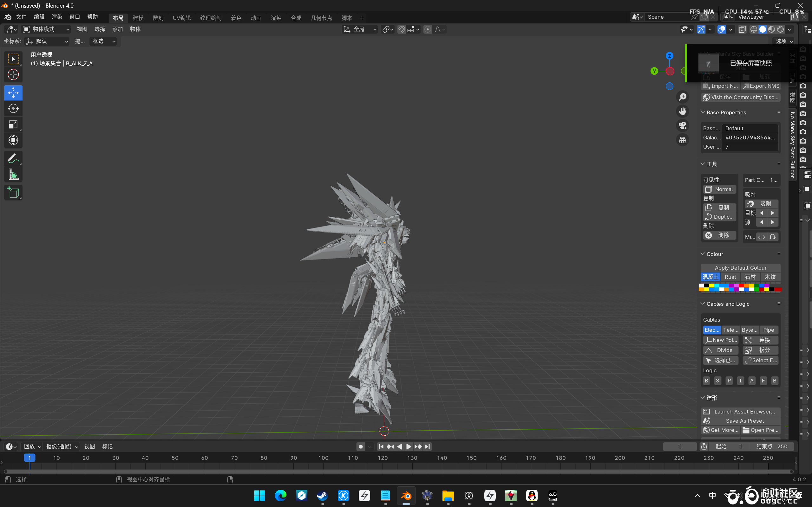Open the 物体模式 mode dropdown
Image resolution: width=812 pixels, height=507 pixels.
(46, 29)
